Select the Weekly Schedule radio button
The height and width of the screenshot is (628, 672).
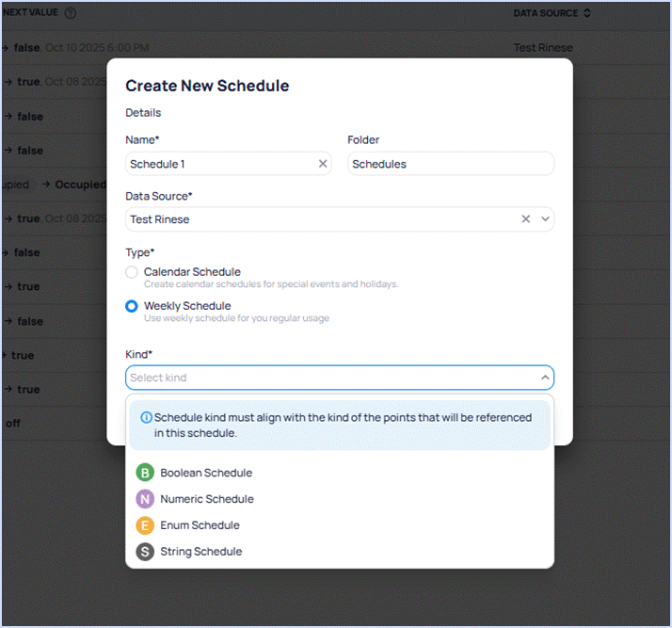(132, 306)
